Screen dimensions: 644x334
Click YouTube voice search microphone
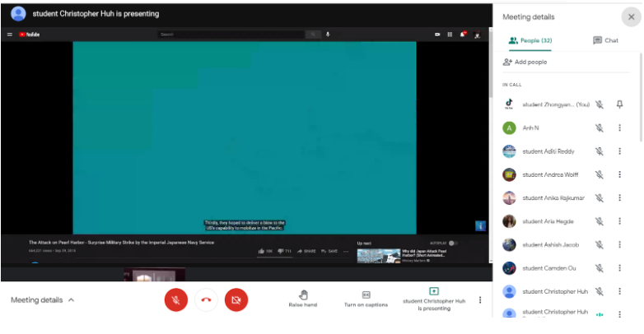pos(328,35)
